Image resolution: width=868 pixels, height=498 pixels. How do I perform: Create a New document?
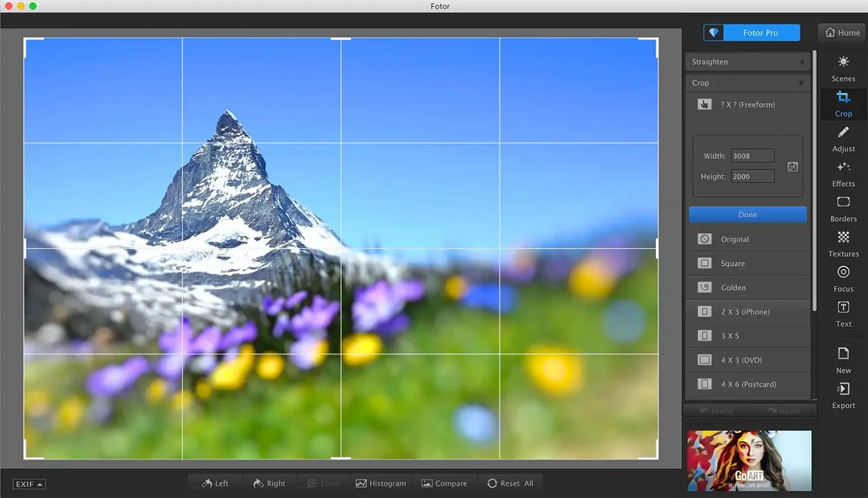pyautogui.click(x=843, y=360)
